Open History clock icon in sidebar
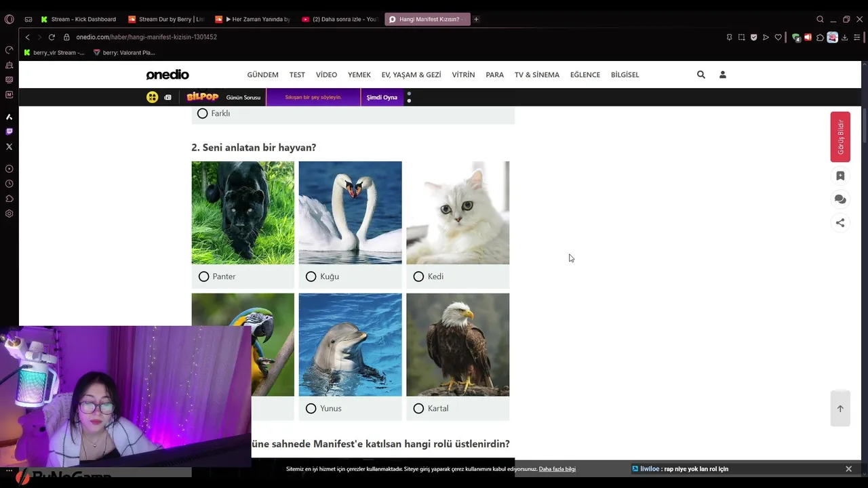This screenshot has width=868, height=488. (9, 184)
